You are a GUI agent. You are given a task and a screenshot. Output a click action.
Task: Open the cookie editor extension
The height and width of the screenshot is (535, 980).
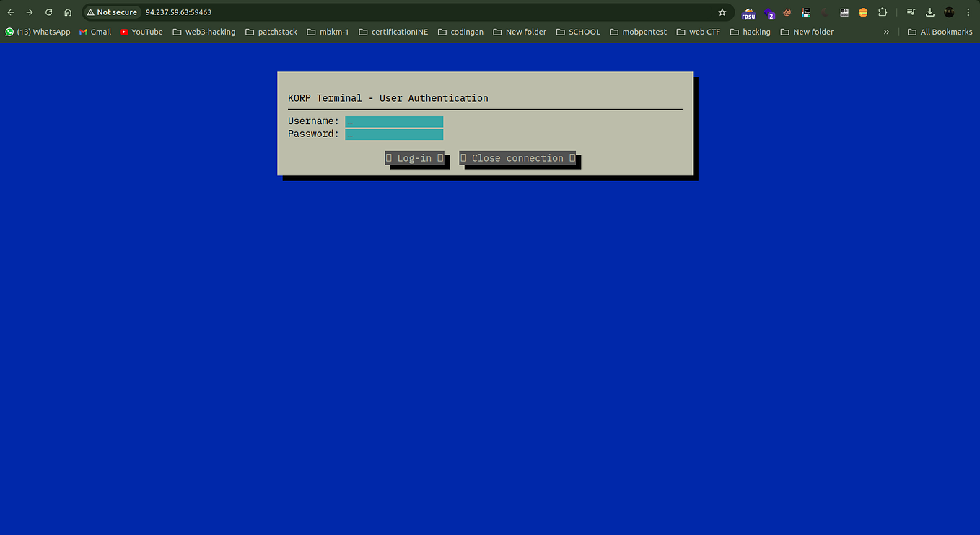(x=787, y=12)
